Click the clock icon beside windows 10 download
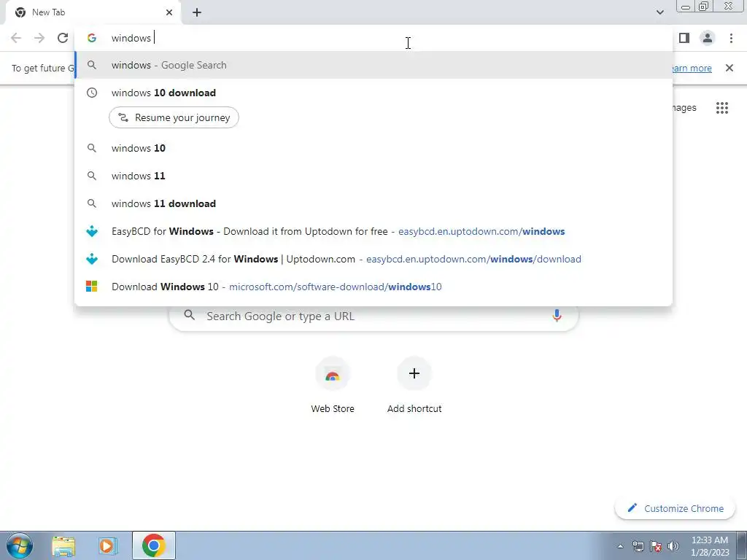The image size is (747, 560). click(92, 93)
